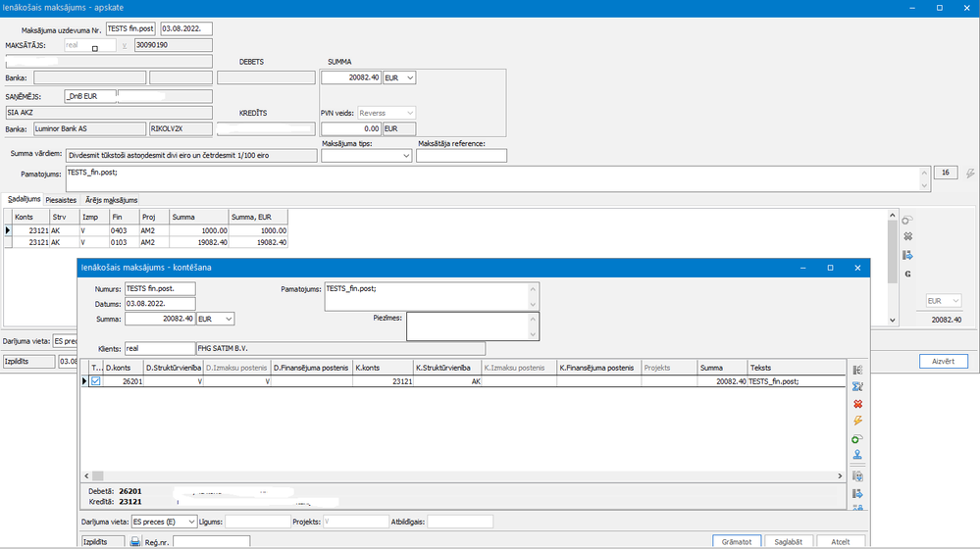The width and height of the screenshot is (980, 549).
Task: Click the green plus add icon in kontēšana
Action: point(857,438)
